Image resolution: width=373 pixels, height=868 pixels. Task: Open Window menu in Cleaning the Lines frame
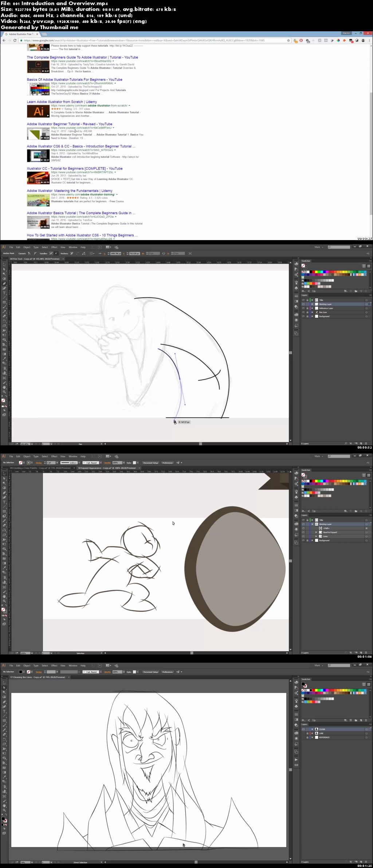pyautogui.click(x=73, y=665)
